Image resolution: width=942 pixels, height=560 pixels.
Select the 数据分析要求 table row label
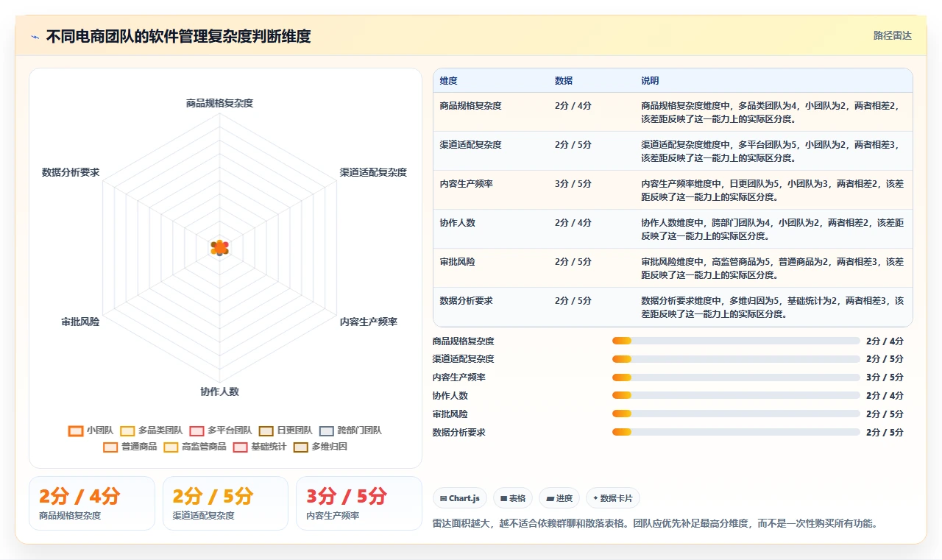coord(466,300)
